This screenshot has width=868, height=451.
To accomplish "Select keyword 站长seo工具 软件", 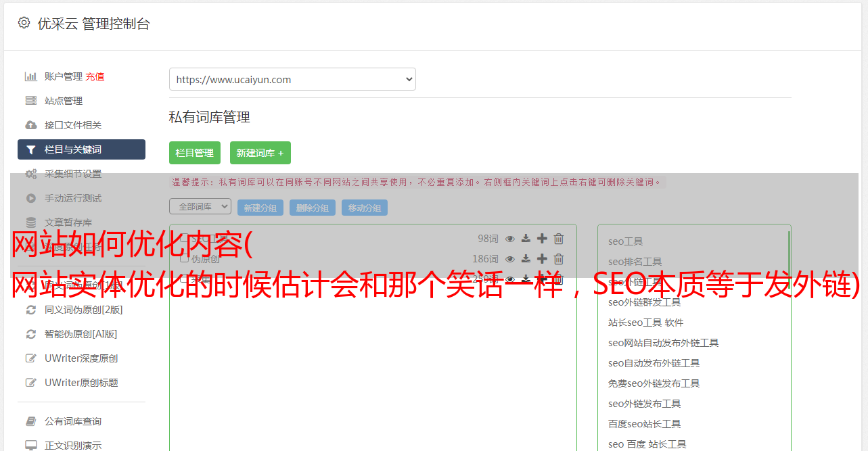I will [646, 323].
